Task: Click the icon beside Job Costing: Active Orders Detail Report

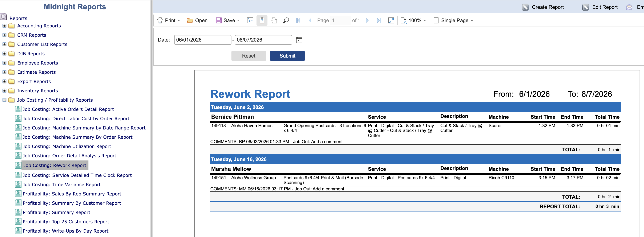Action: 18,109
